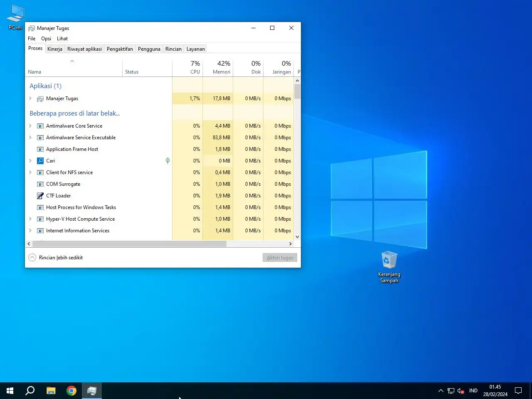Viewport: 532px width, 399px height.
Task: Click the Cari search process icon
Action: point(40,161)
